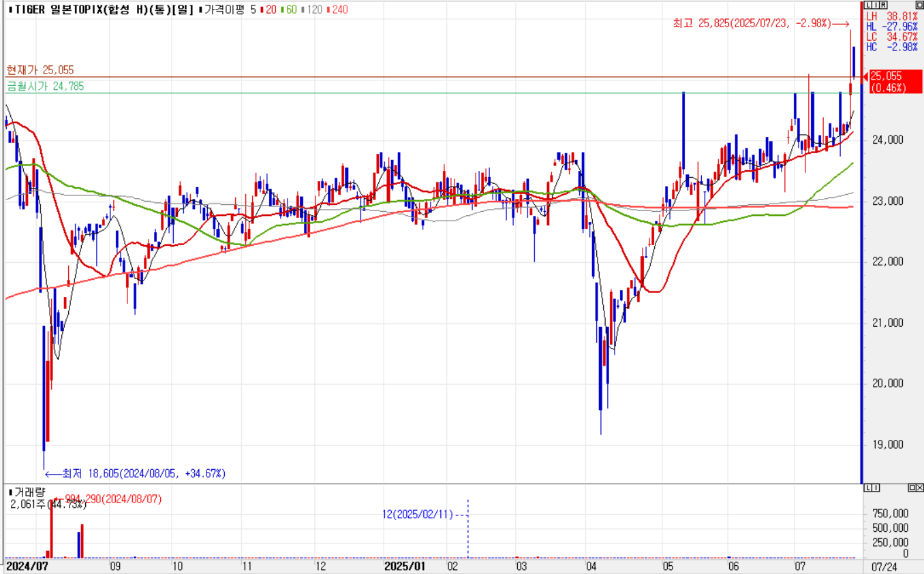
Task: Click the I button in the price chart corner
Action: (875, 5)
